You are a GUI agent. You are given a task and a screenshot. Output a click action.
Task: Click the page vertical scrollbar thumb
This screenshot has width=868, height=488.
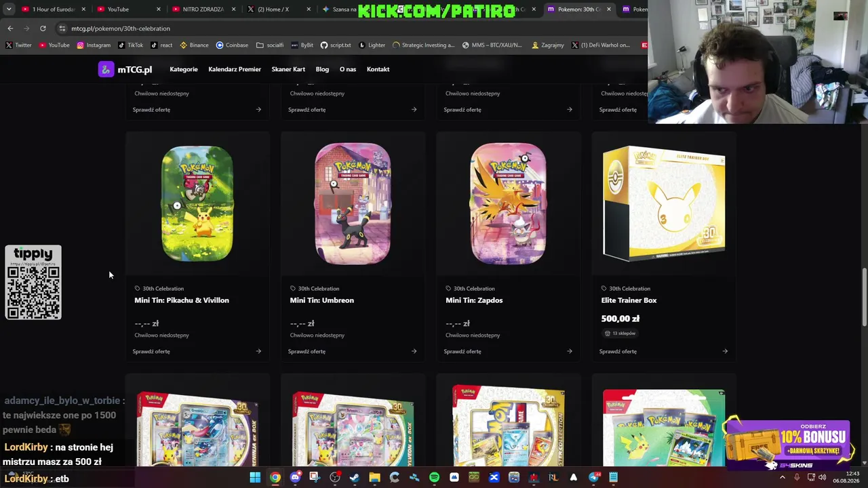(864, 298)
